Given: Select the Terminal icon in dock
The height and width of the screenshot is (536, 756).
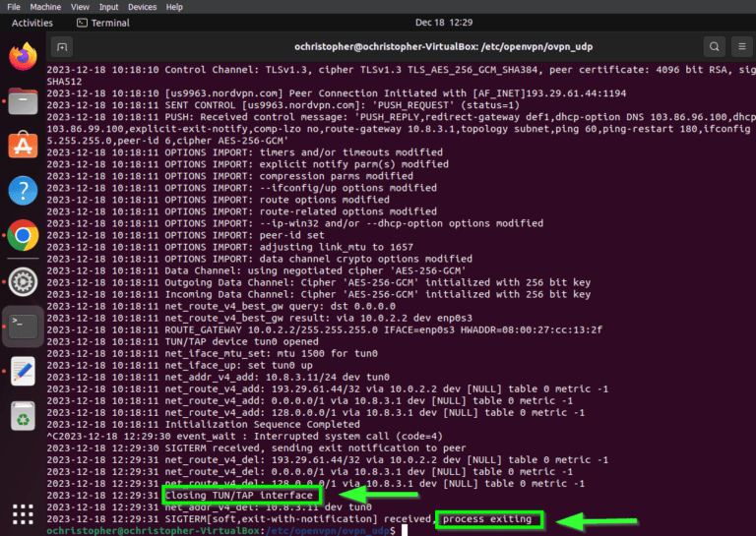Looking at the screenshot, I should 24,327.
